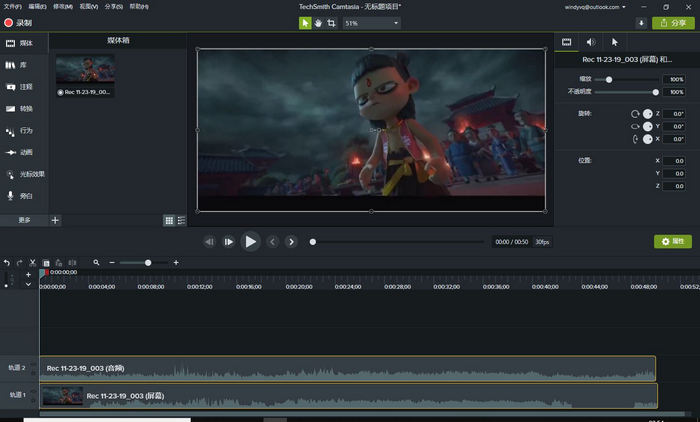Open the Transitions tab in sidebar
Image resolution: width=700 pixels, height=422 pixels.
tap(24, 109)
